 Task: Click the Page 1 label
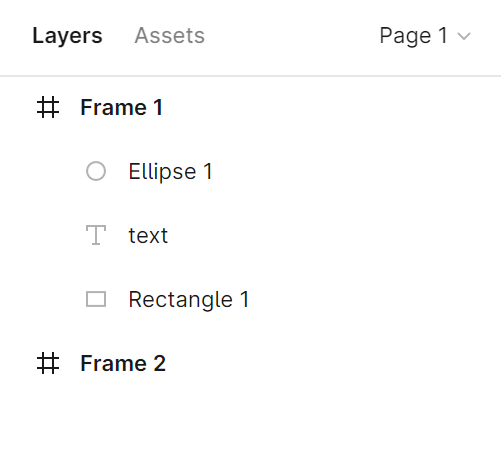pyautogui.click(x=413, y=36)
